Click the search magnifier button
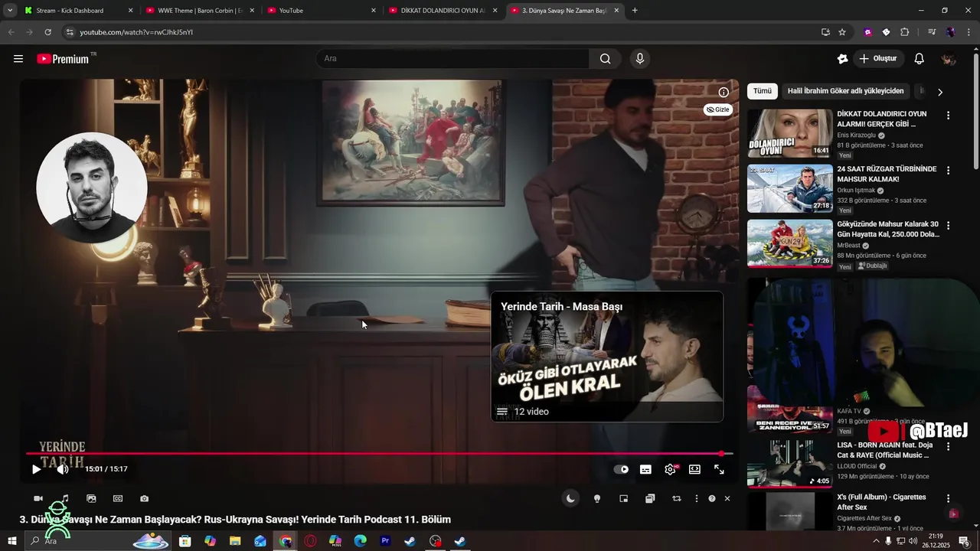The height and width of the screenshot is (551, 980). click(x=605, y=59)
